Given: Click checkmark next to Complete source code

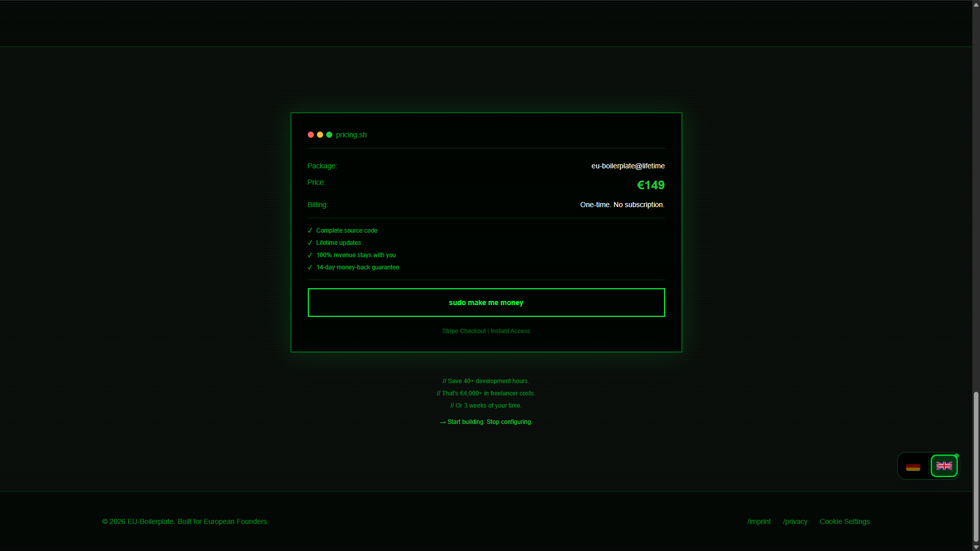Looking at the screenshot, I should click(x=310, y=231).
